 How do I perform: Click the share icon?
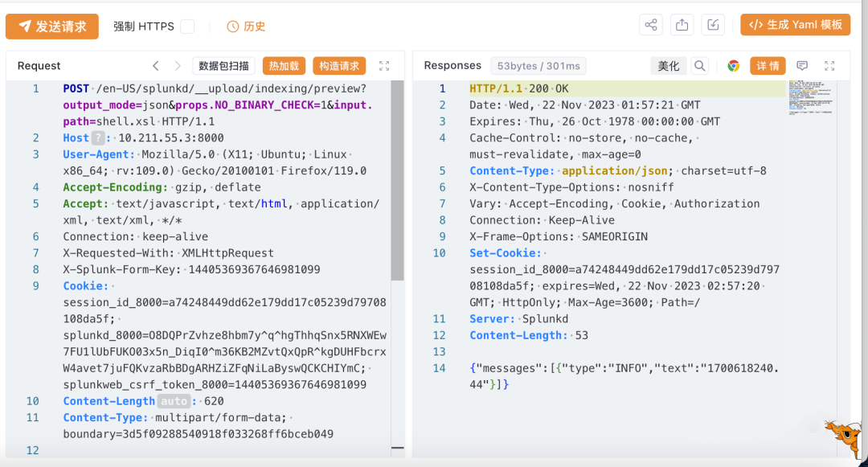click(651, 25)
